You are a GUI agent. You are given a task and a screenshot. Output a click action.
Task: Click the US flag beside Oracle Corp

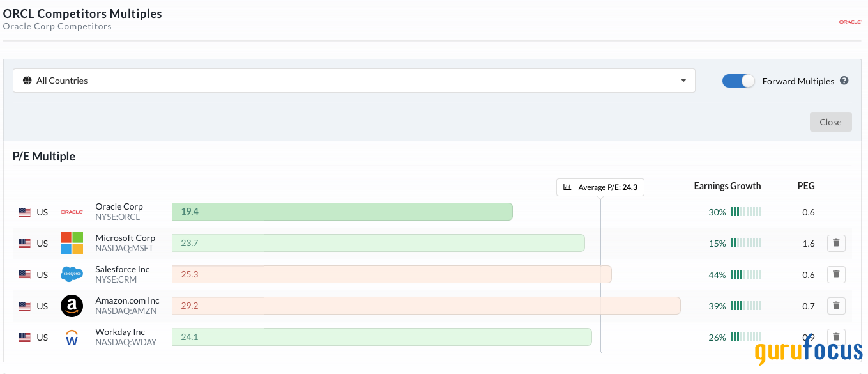(24, 212)
